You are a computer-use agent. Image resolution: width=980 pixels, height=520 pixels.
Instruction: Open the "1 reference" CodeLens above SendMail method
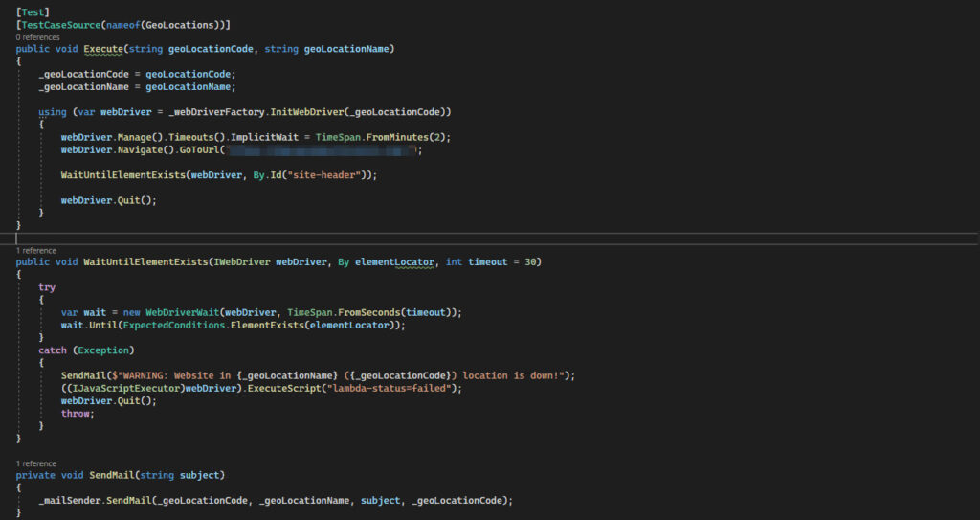[36, 463]
